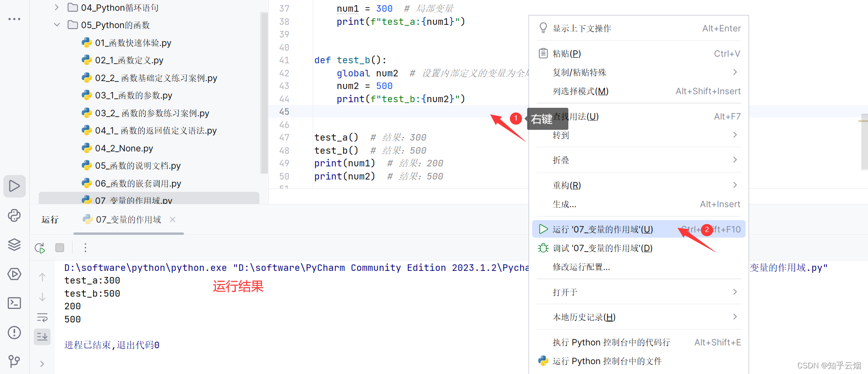Click the green Run triangle in context menu

point(543,229)
